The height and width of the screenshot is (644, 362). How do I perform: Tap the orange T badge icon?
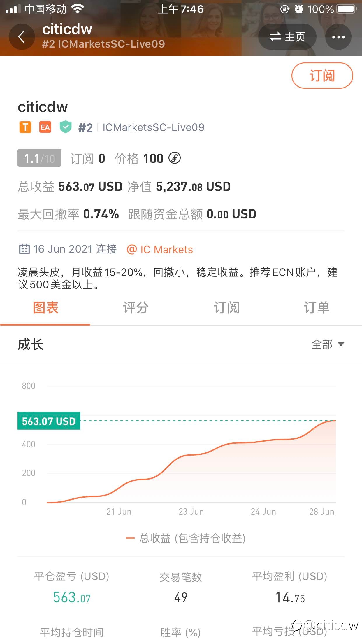[25, 127]
